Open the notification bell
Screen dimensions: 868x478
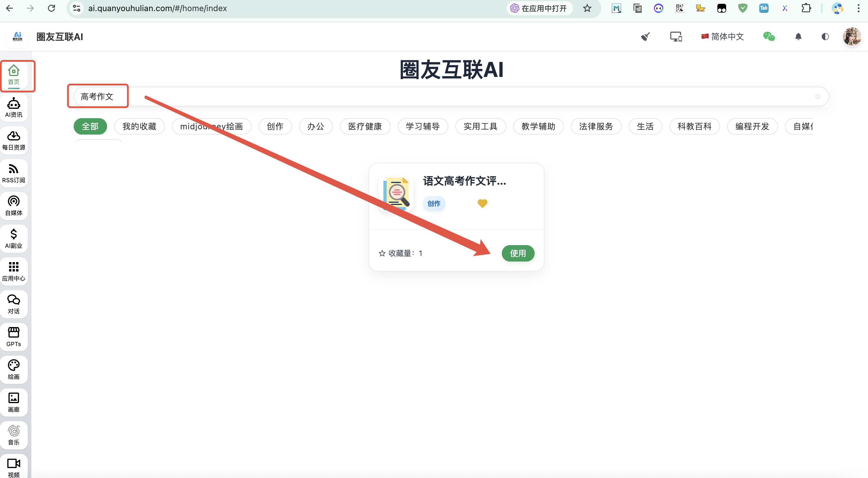[798, 36]
